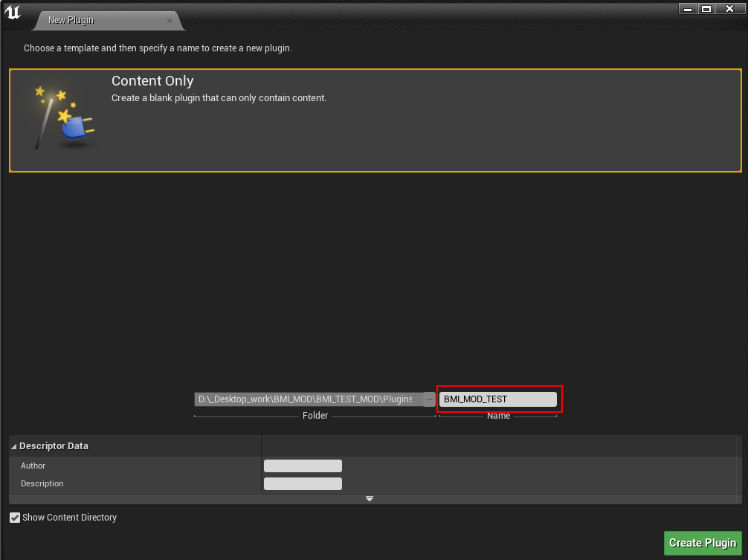
Task: Close the New Plugin window
Action: pyautogui.click(x=729, y=9)
